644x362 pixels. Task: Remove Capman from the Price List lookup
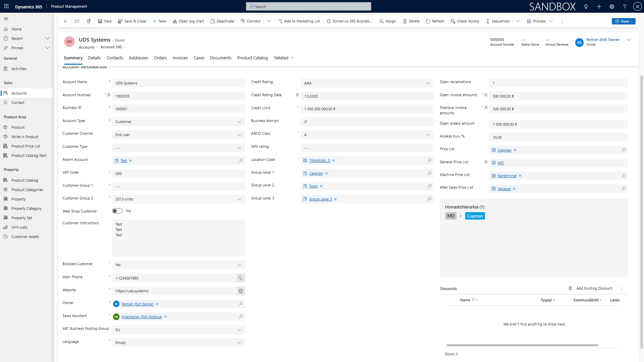point(515,150)
